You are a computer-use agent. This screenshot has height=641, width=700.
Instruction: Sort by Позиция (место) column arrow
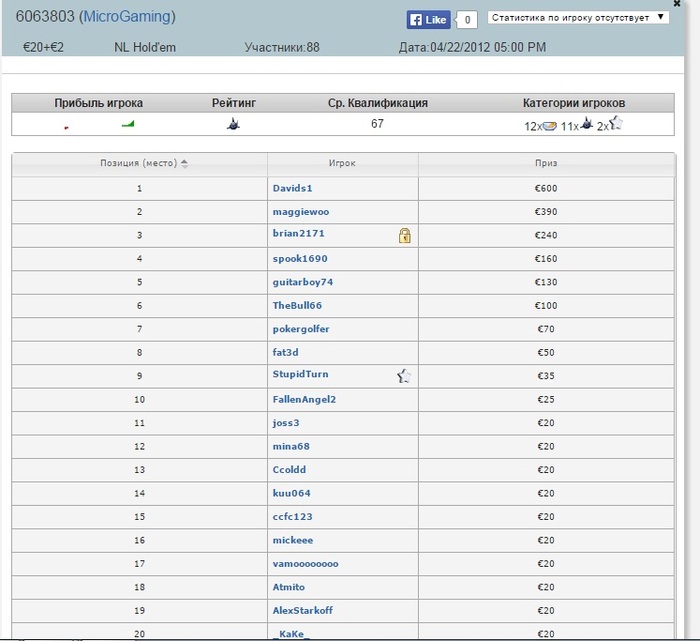pos(184,163)
